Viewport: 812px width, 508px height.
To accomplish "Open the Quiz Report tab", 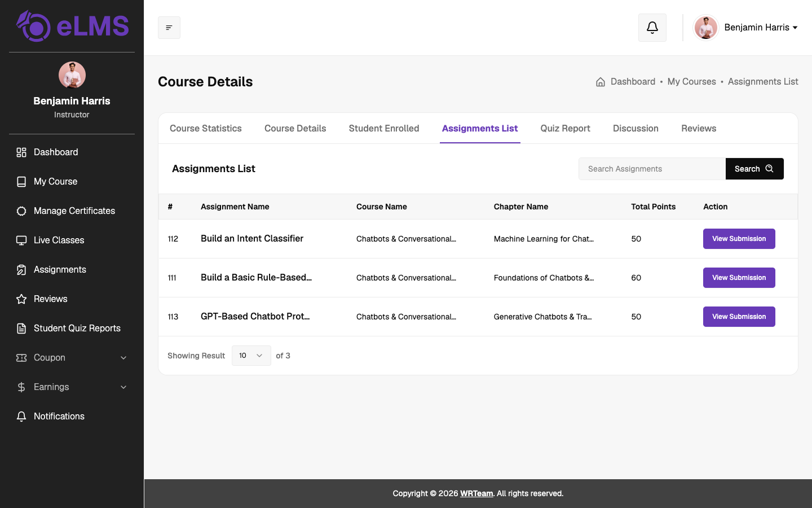I will 566,129.
